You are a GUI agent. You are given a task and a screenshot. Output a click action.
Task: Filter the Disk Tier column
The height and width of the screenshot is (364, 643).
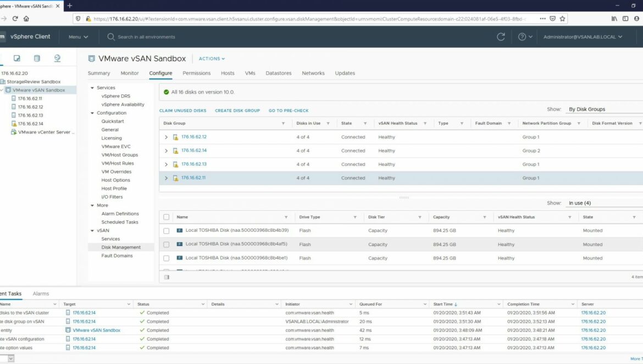tap(420, 217)
